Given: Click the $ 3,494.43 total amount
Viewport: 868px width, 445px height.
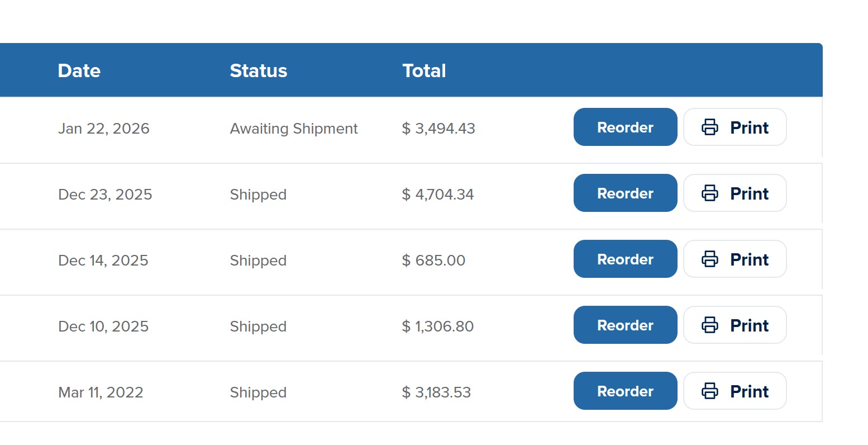Looking at the screenshot, I should 438,129.
